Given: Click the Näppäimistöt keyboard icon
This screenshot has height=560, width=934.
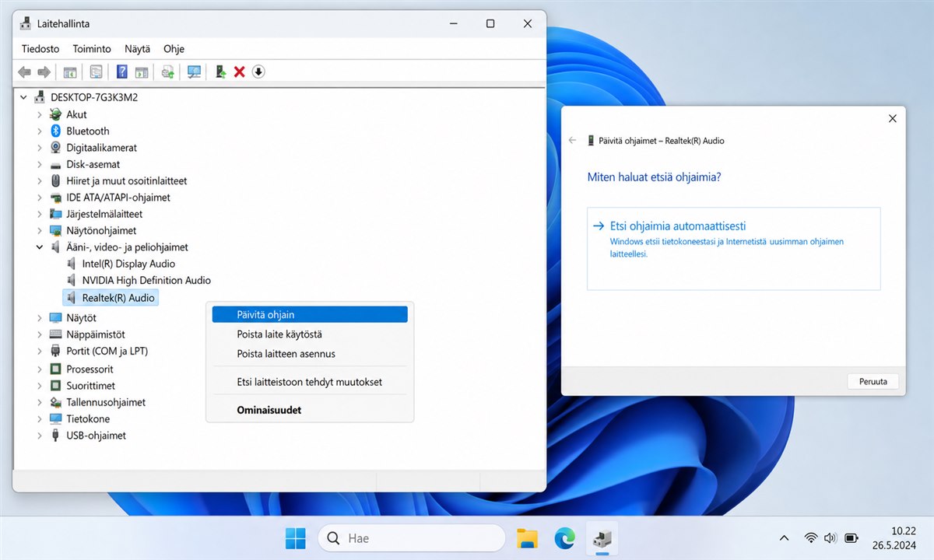Looking at the screenshot, I should (56, 334).
